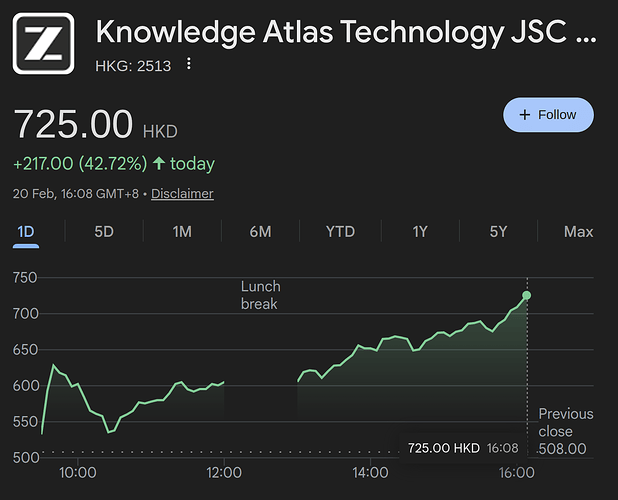Screen dimensions: 618x500
Task: Follow the Knowledge Atlas stock
Action: coord(548,115)
